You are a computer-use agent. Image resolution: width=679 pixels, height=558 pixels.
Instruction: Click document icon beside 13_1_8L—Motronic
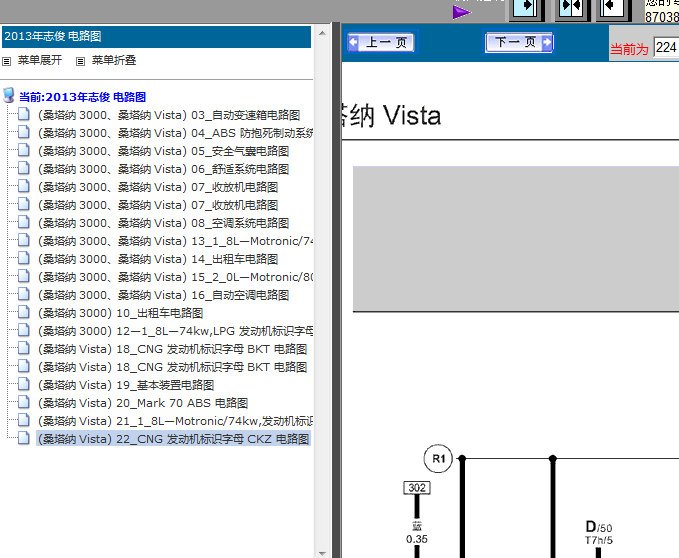pos(24,240)
